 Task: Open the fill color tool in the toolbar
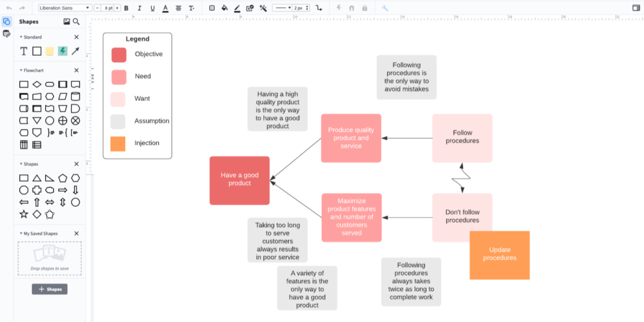coord(224,8)
